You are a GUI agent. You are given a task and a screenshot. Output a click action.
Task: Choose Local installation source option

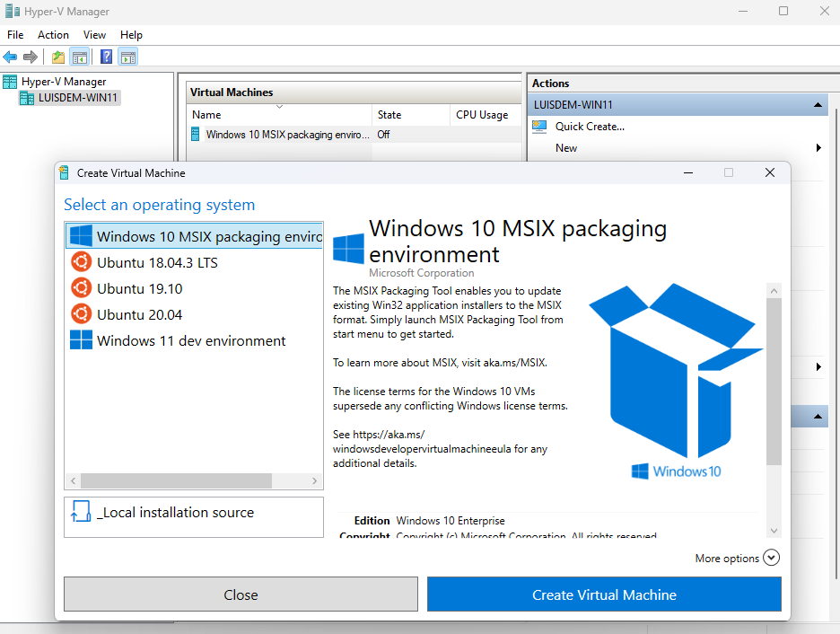[x=194, y=517]
